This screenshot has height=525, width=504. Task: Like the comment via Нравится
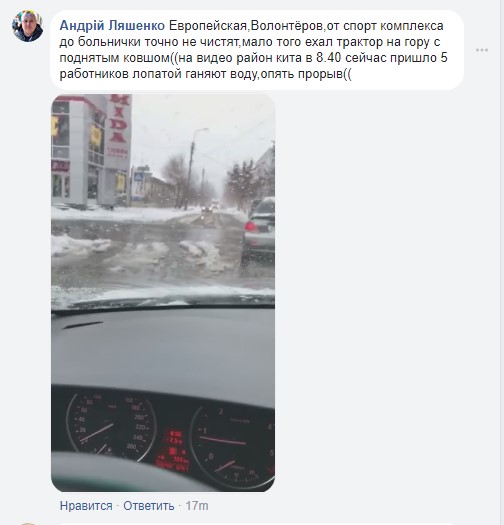pyautogui.click(x=86, y=506)
